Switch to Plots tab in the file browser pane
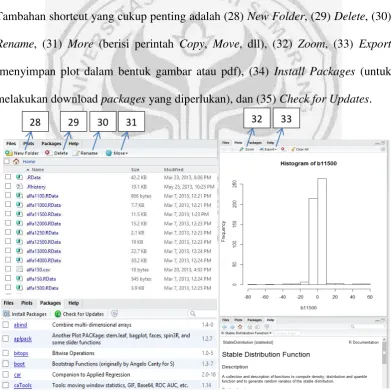The height and width of the screenshot is (391, 391). pyautogui.click(x=29, y=144)
